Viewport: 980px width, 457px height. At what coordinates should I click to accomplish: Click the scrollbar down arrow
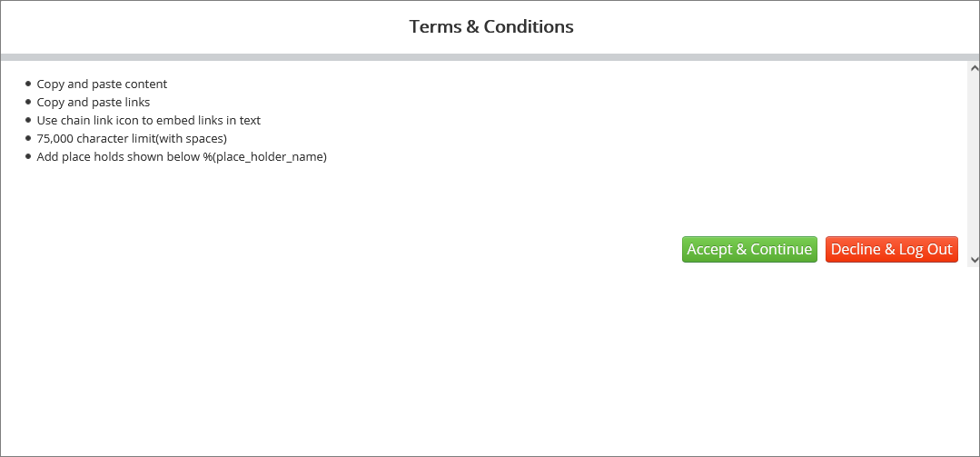click(974, 259)
